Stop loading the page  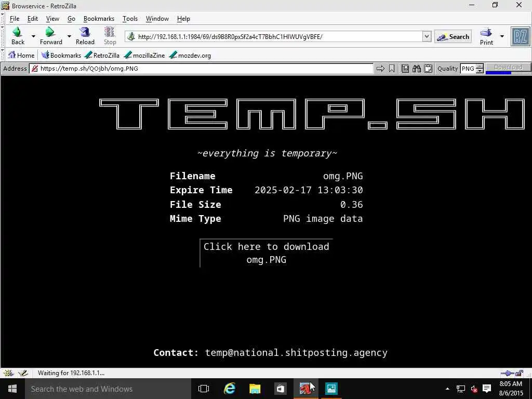point(110,36)
